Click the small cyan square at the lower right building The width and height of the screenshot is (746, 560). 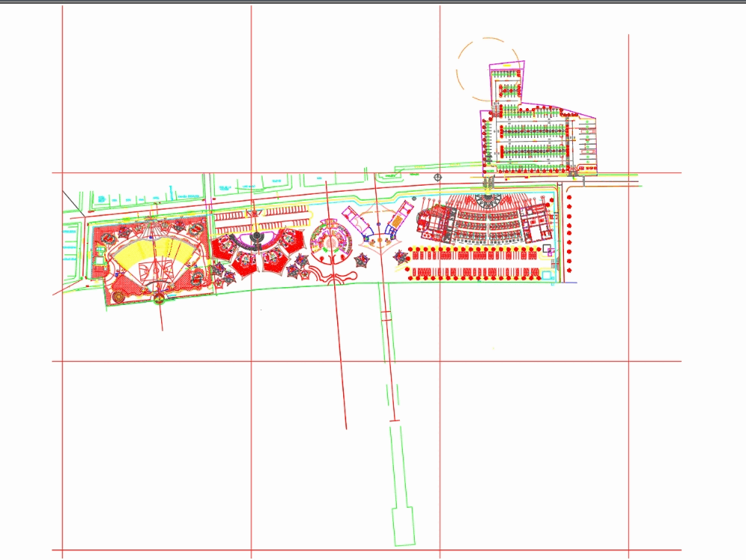pyautogui.click(x=546, y=274)
